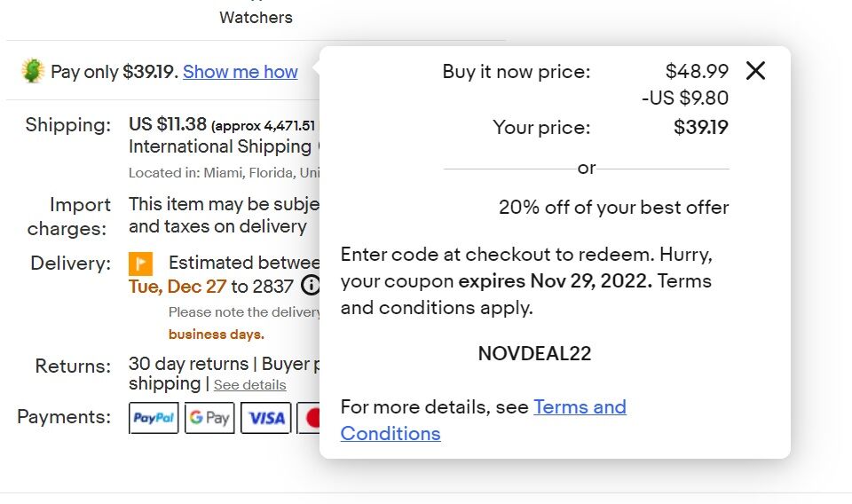Click the green coupon badge icon
The height and width of the screenshot is (504, 852).
(33, 72)
